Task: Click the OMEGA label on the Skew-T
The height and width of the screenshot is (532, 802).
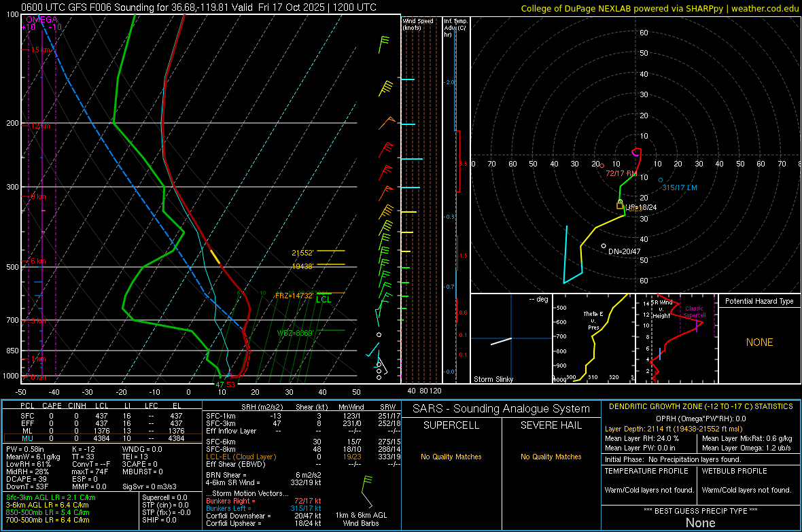Action: point(42,20)
